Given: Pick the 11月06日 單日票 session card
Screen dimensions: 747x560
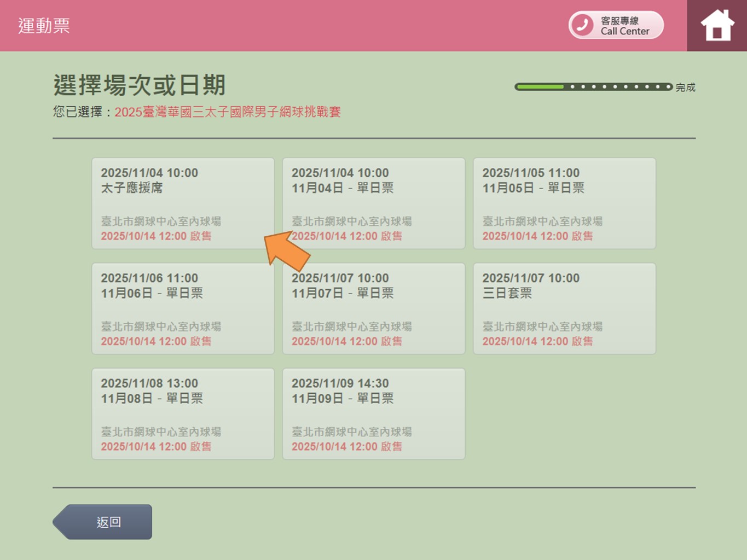Looking at the screenshot, I should pyautogui.click(x=183, y=308).
